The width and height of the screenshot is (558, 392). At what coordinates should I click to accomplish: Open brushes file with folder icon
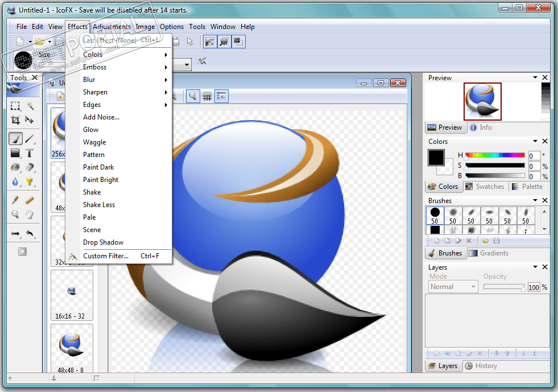pyautogui.click(x=485, y=241)
